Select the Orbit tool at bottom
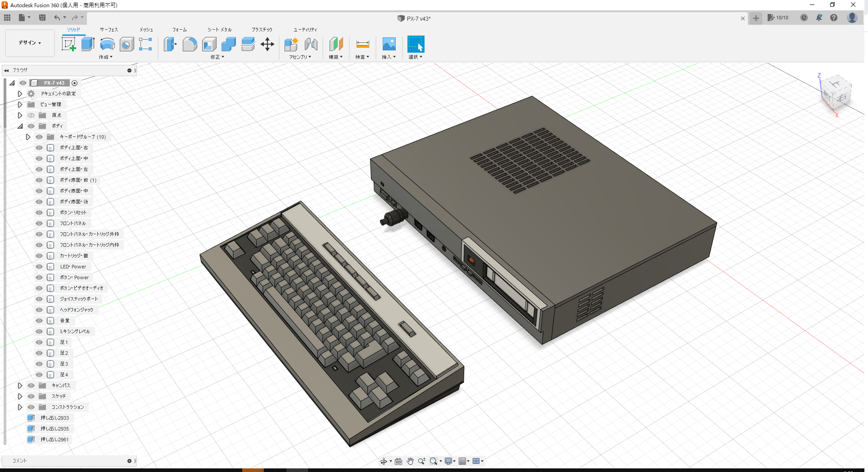Image resolution: width=868 pixels, height=472 pixels. point(384,461)
